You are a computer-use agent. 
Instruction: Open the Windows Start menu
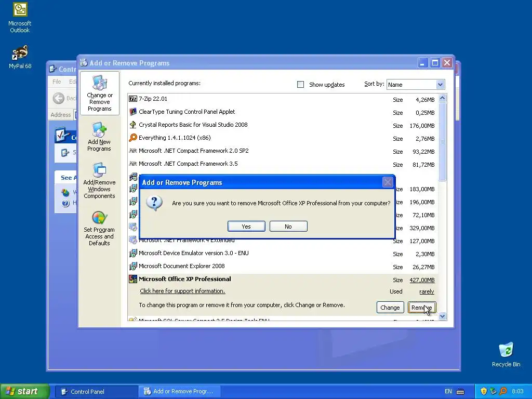pos(24,391)
